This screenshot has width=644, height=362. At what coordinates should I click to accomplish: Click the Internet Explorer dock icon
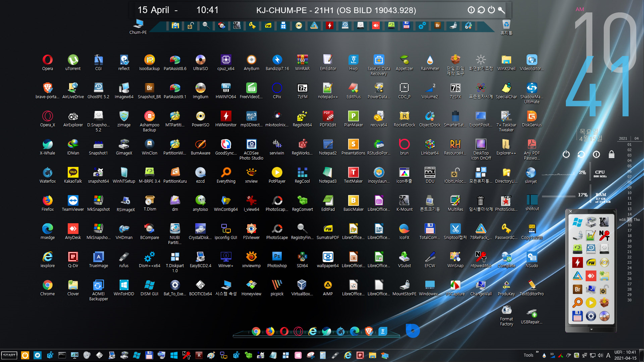(x=313, y=331)
